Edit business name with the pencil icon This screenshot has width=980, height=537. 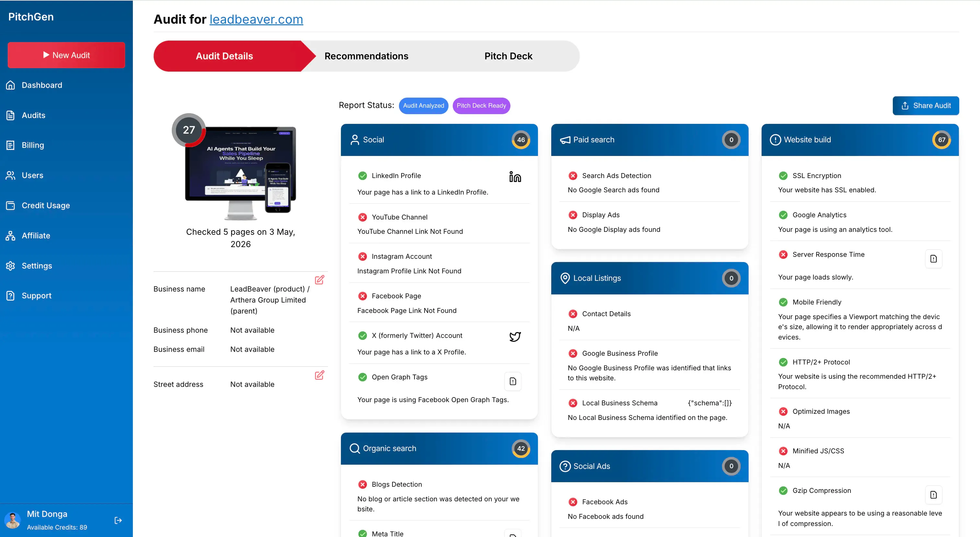click(320, 280)
